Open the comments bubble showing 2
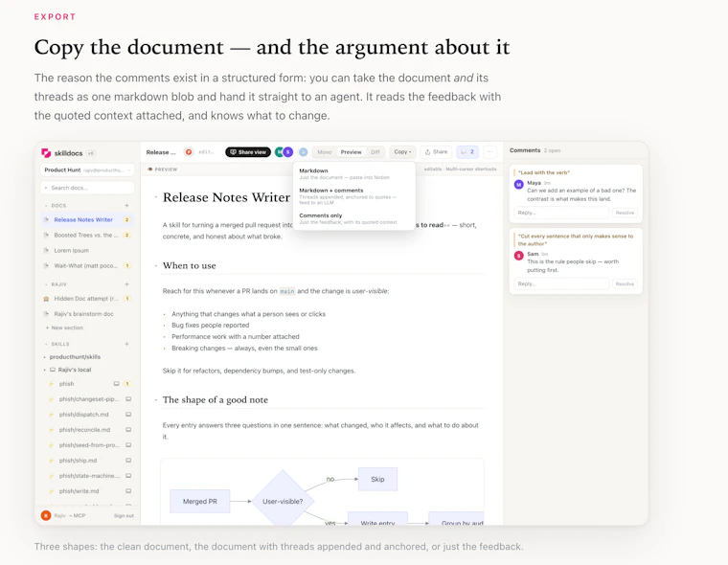Viewport: 728px width, 565px height. pyautogui.click(x=467, y=152)
